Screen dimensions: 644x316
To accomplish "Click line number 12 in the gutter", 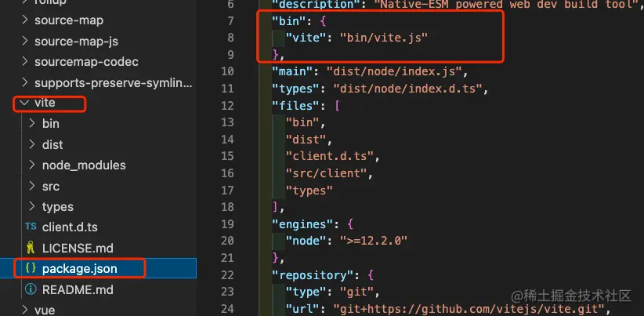I will 227,105.
